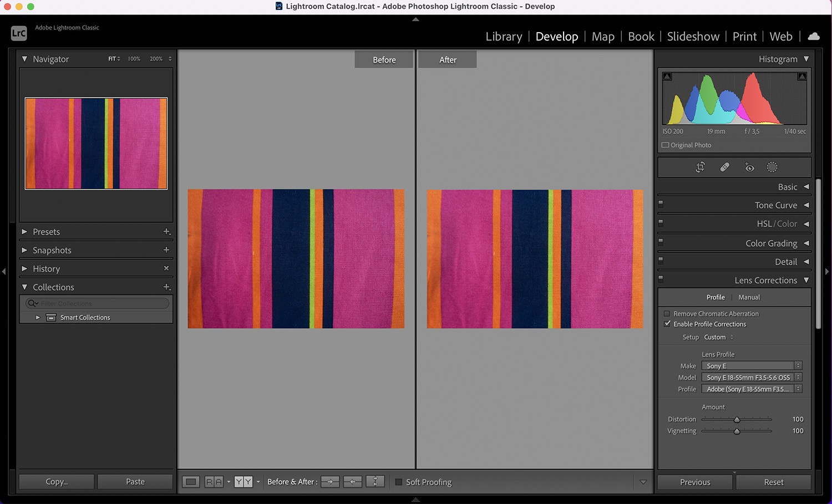
Task: Select the Crop Overlay tool
Action: click(x=700, y=167)
